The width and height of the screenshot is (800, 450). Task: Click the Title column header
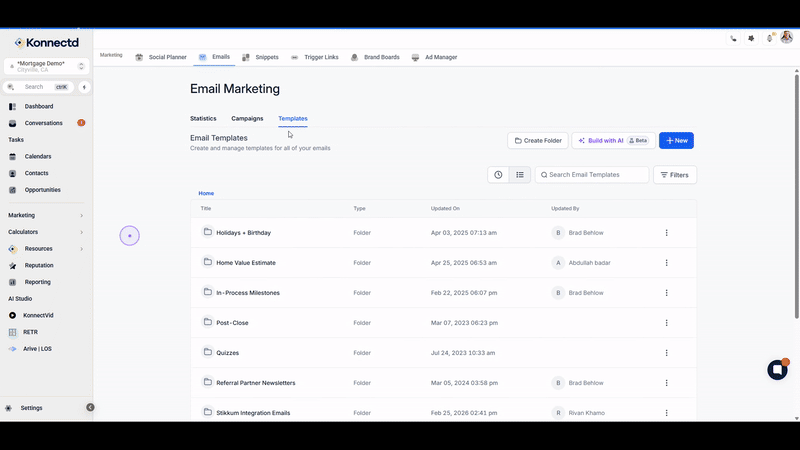[x=206, y=209]
